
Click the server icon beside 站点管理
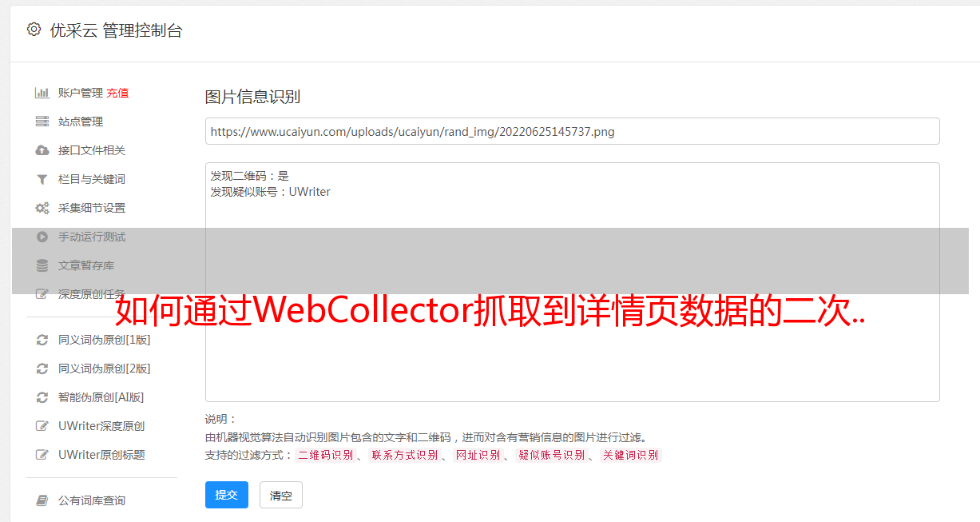[x=42, y=122]
